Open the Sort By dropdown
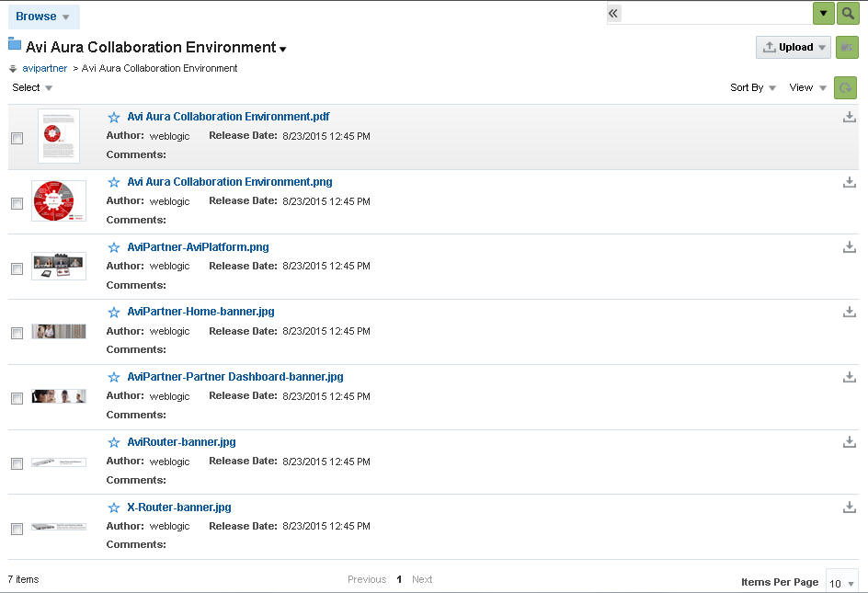Viewport: 868px width, 593px height. 753,88
